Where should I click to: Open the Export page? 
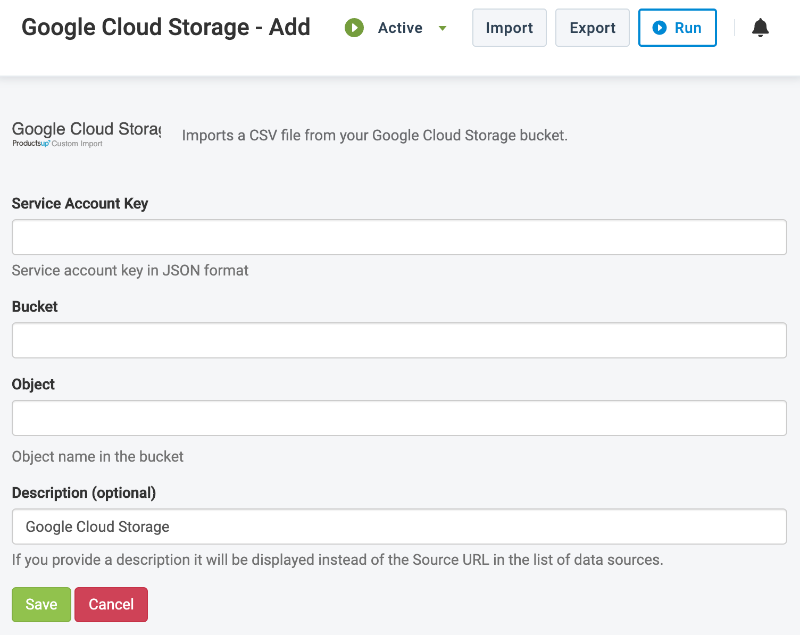pyautogui.click(x=592, y=28)
